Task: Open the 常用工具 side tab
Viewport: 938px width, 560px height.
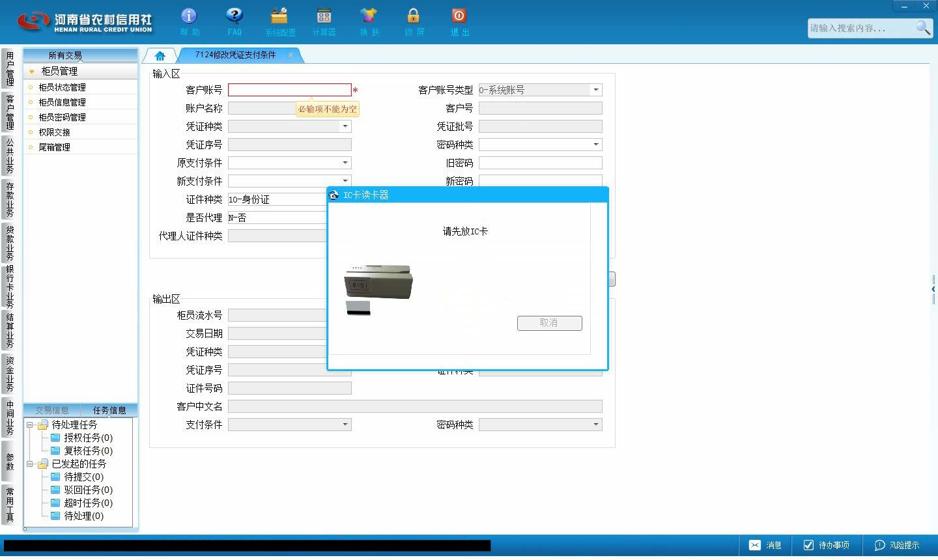Action: [10, 505]
